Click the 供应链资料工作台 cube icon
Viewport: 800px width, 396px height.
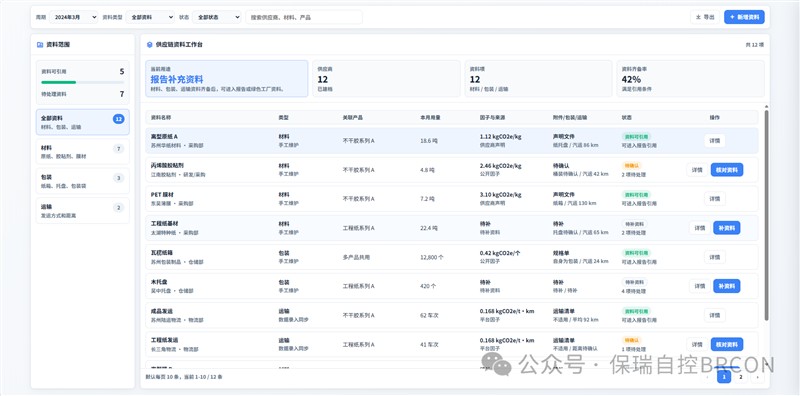click(149, 44)
